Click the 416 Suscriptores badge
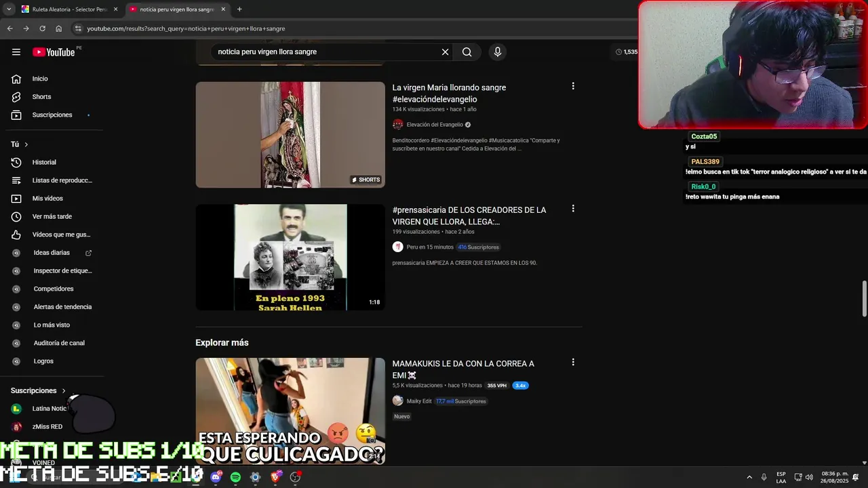The width and height of the screenshot is (868, 488). (479, 247)
